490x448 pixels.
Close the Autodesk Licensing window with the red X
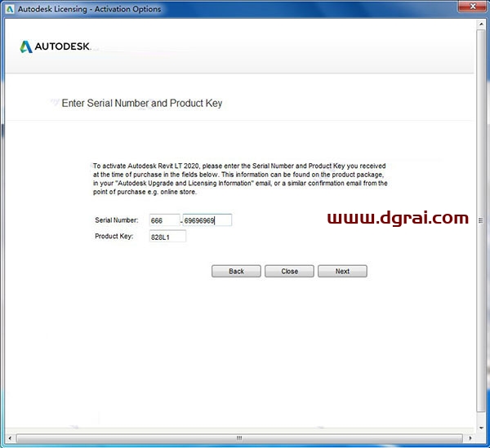tap(471, 8)
